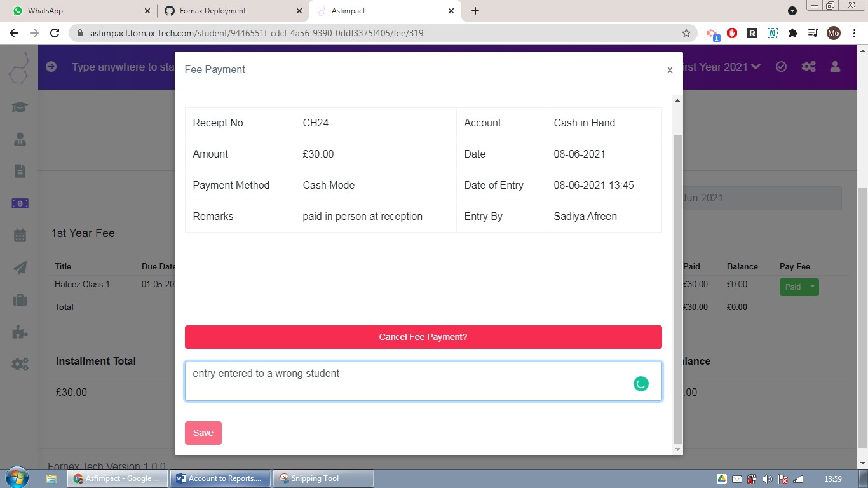Open the Paid button dropdown arrow
Image resolution: width=868 pixels, height=488 pixels.
click(x=812, y=287)
